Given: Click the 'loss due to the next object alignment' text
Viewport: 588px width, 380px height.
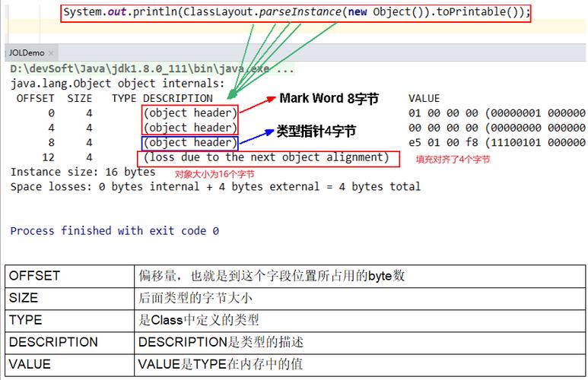Looking at the screenshot, I should 266,157.
